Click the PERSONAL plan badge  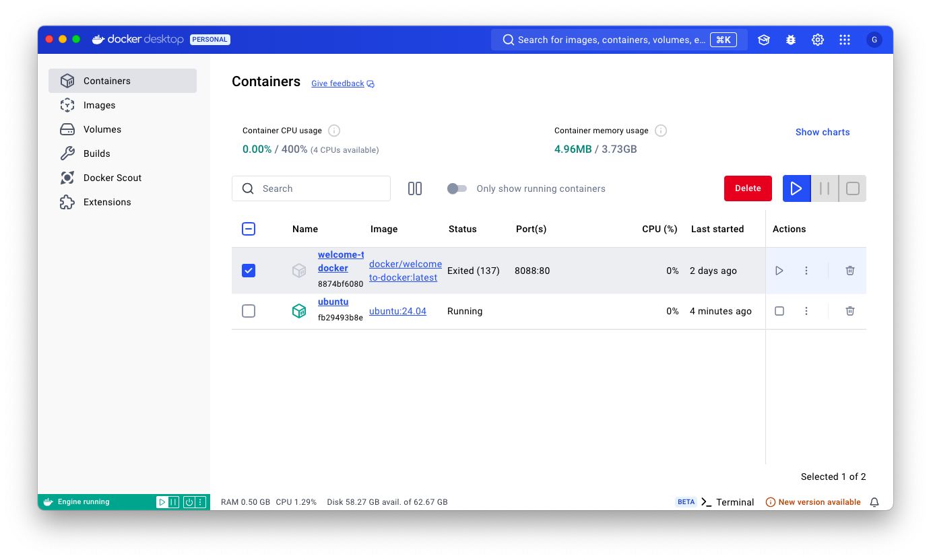coord(210,40)
